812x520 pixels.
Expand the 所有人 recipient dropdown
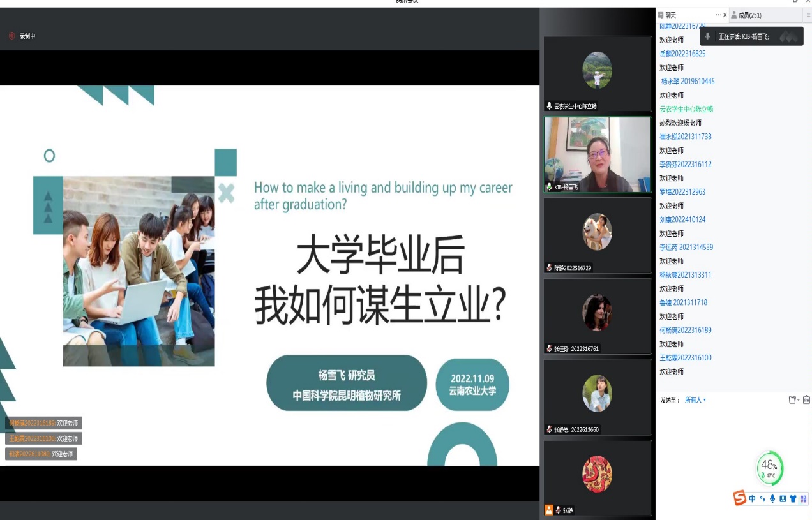click(695, 400)
